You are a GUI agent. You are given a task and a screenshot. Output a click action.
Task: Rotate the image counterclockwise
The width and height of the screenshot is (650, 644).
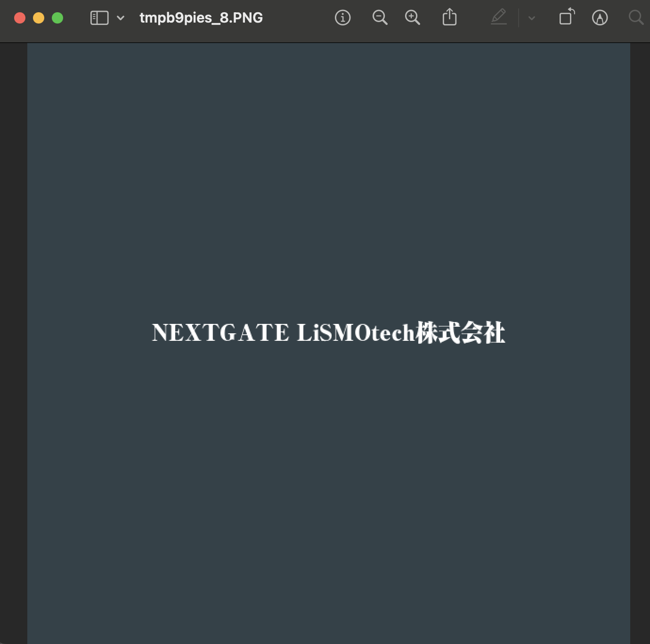566,17
